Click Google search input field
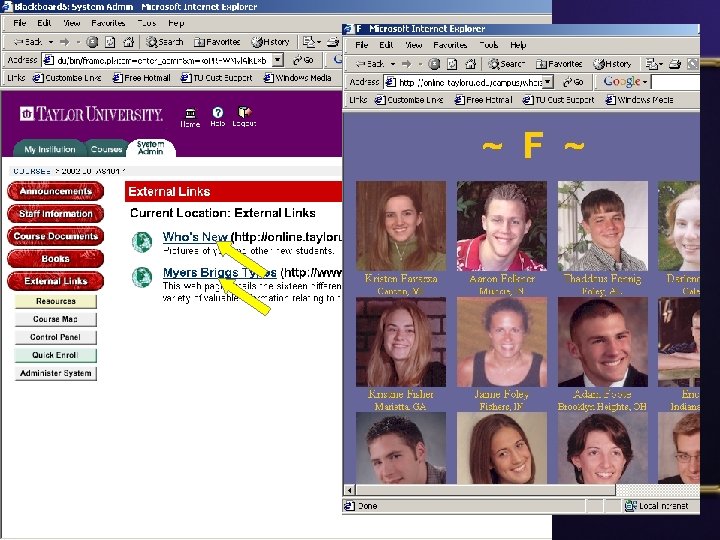This screenshot has height=540, width=720. 675,82
